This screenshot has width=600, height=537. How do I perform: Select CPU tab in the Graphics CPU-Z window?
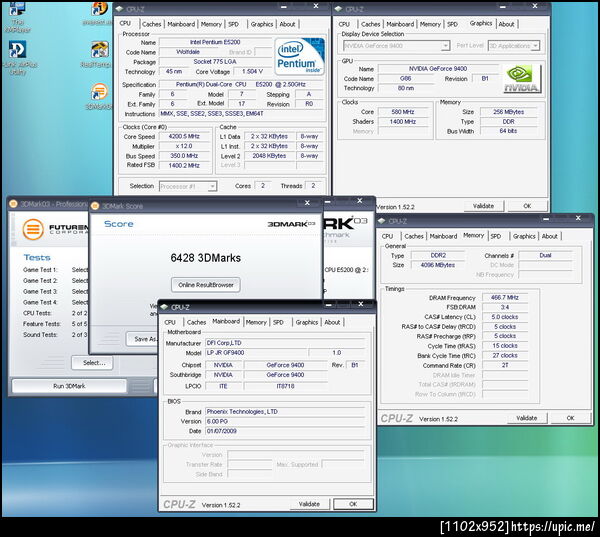344,24
